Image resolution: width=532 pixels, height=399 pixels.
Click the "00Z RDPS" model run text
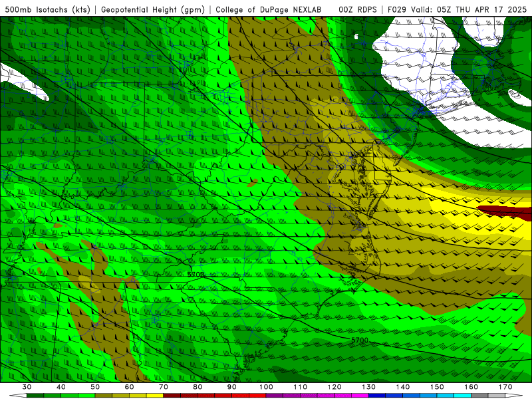[357, 9]
